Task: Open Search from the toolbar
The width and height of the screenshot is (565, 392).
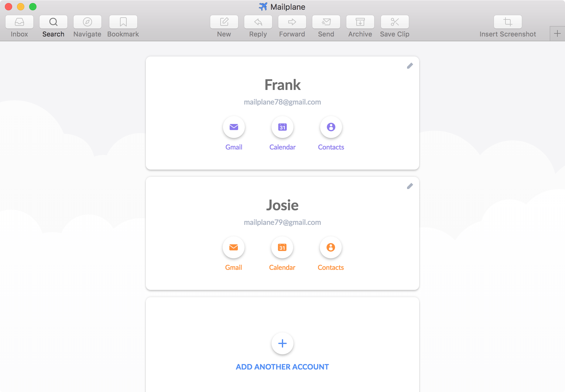Action: click(x=53, y=22)
